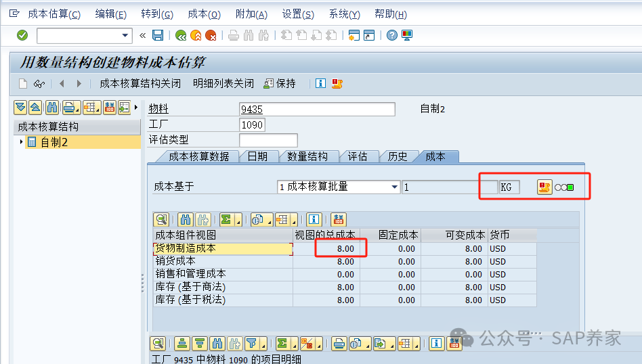Click the filter funnel in itemization toolbar
Image resolution: width=642 pixels, height=364 pixels.
[x=251, y=344]
